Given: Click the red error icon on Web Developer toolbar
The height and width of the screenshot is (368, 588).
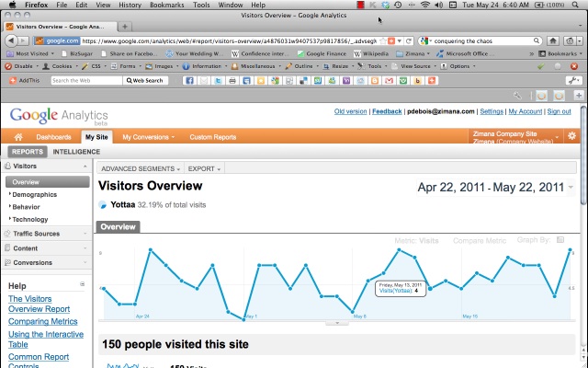Looking at the screenshot, I should pyautogui.click(x=573, y=66).
